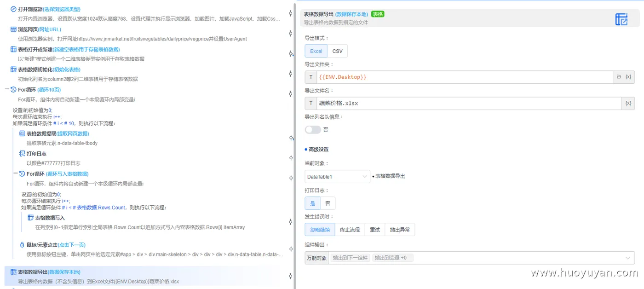Click the log icon beside 打印日志
This screenshot has height=289, width=644.
coord(22,154)
